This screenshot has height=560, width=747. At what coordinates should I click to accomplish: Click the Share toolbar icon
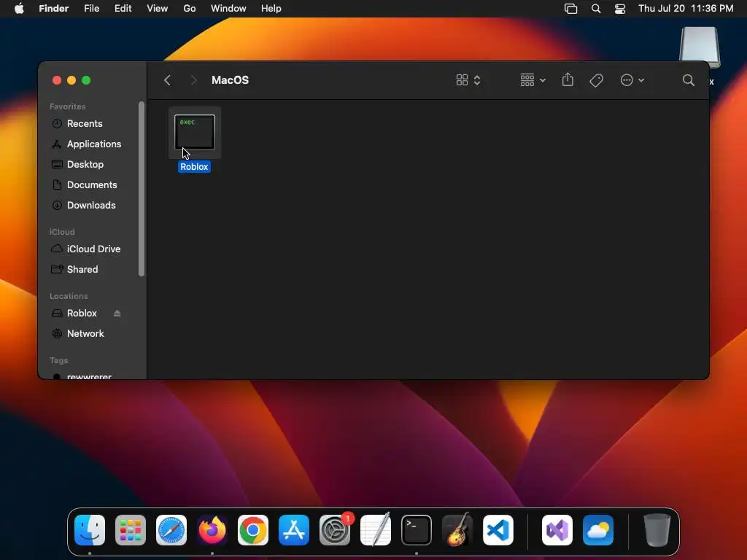[x=568, y=79]
